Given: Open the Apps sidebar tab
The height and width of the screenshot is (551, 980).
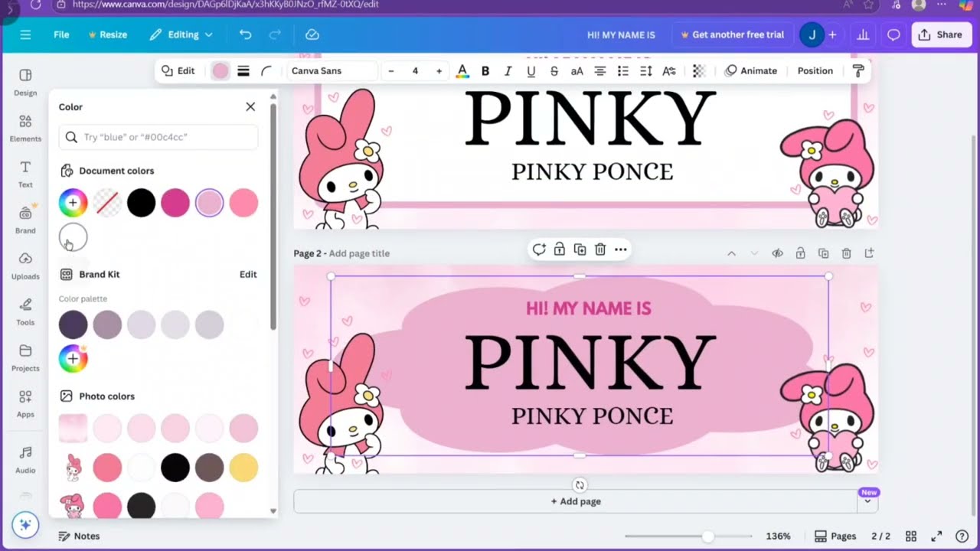Looking at the screenshot, I should (25, 404).
